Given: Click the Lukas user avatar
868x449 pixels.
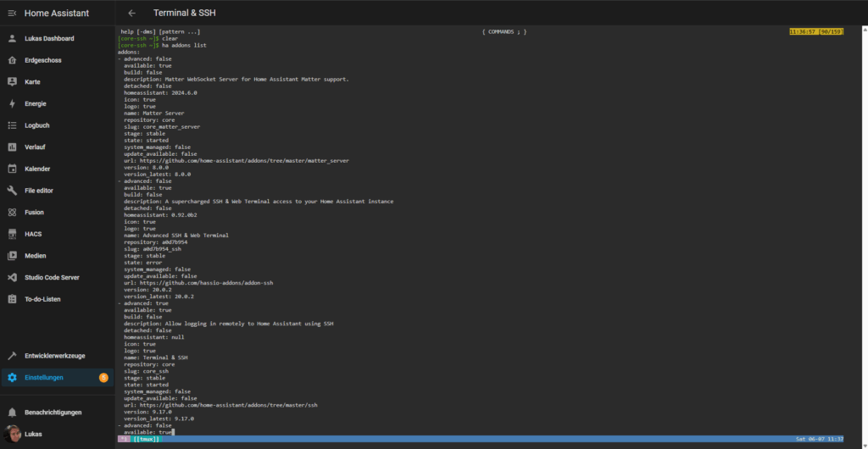Looking at the screenshot, I should pos(12,434).
